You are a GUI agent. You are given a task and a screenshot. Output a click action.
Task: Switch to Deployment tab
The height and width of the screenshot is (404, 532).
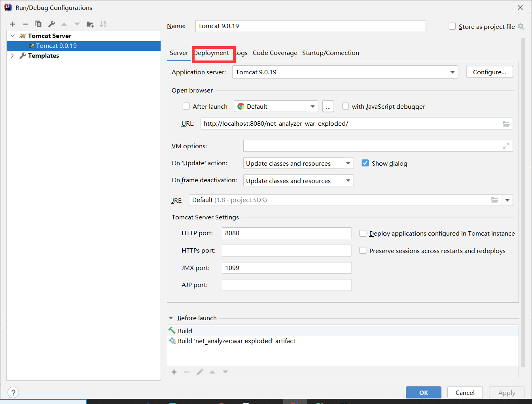[x=211, y=53]
